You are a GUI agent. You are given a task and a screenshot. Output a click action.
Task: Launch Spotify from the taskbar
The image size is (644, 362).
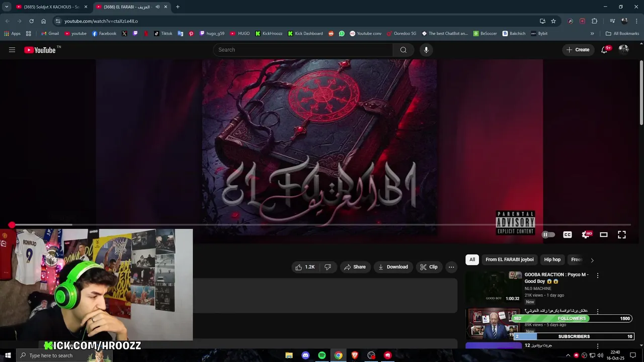[x=322, y=355]
